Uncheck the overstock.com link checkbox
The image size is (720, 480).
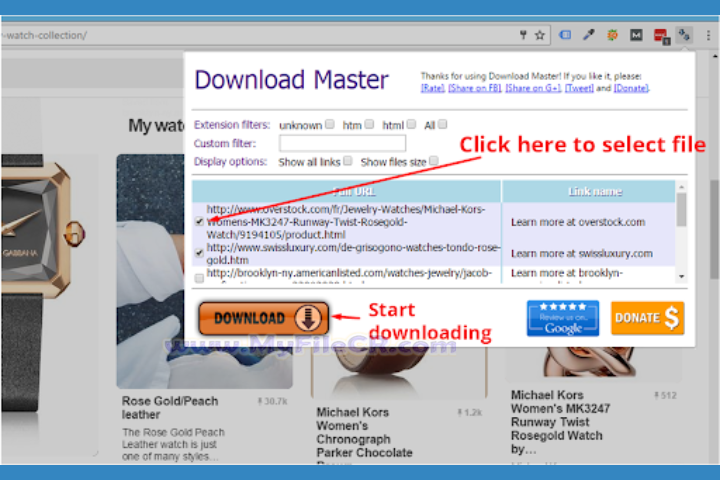pos(199,221)
